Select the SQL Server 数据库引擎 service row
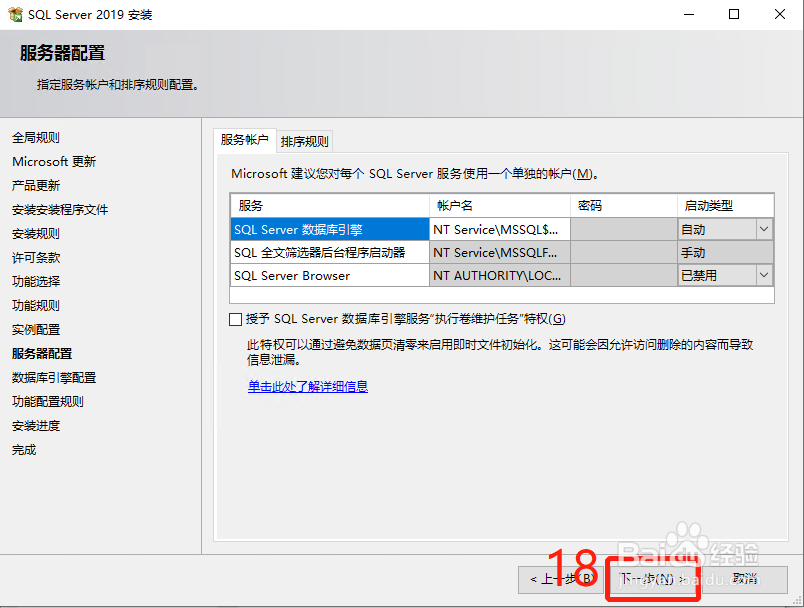The image size is (804, 608). pyautogui.click(x=330, y=229)
